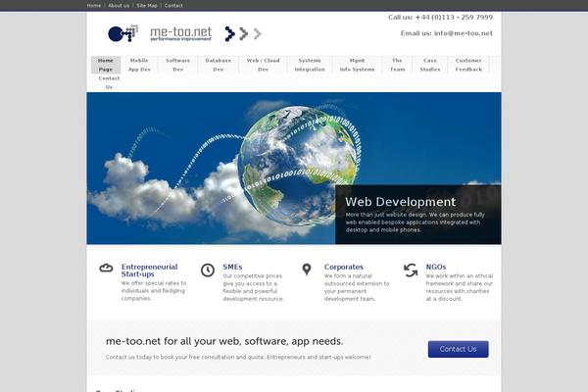Screen dimensions: 588x392
Task: Open Contact link in the top bar
Action: point(173,6)
